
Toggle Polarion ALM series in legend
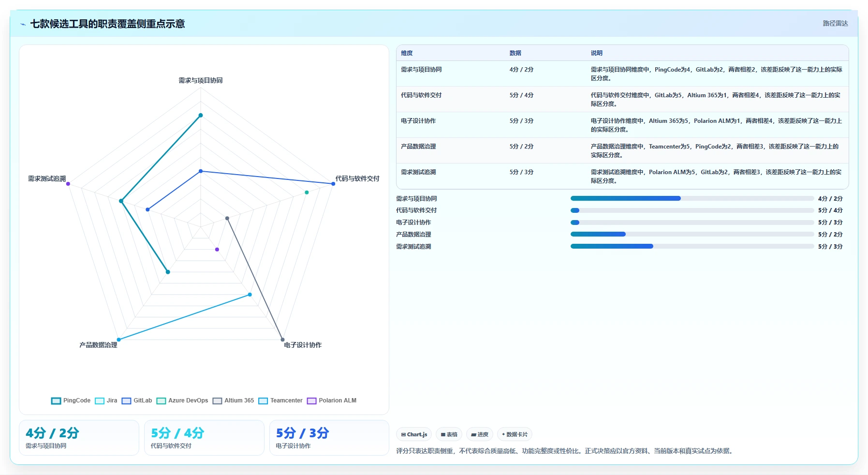[332, 401]
